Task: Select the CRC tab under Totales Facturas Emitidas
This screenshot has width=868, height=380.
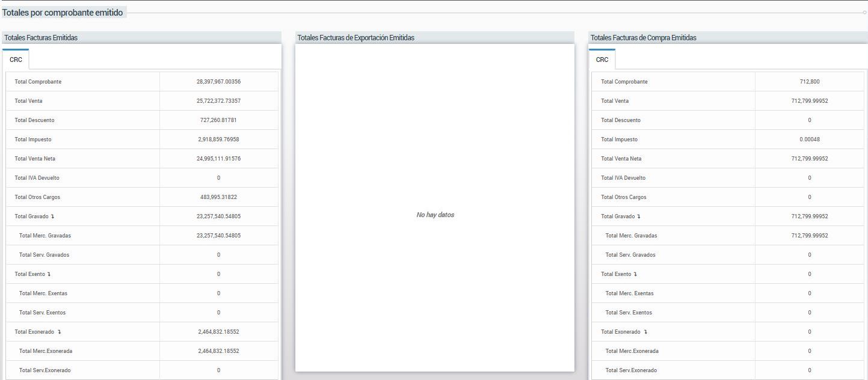Action: pyautogui.click(x=16, y=60)
